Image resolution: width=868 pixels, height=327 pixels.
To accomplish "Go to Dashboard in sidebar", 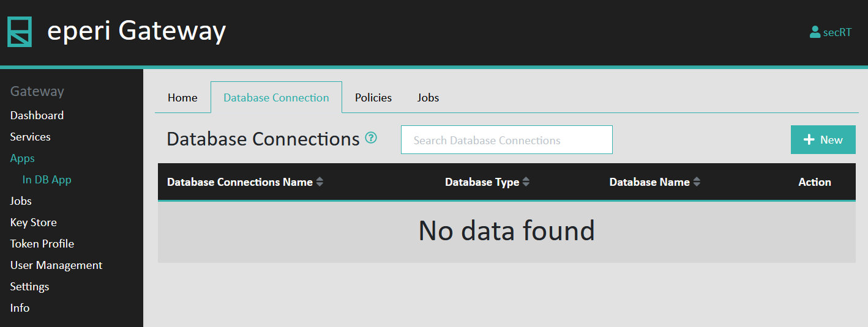I will (37, 116).
